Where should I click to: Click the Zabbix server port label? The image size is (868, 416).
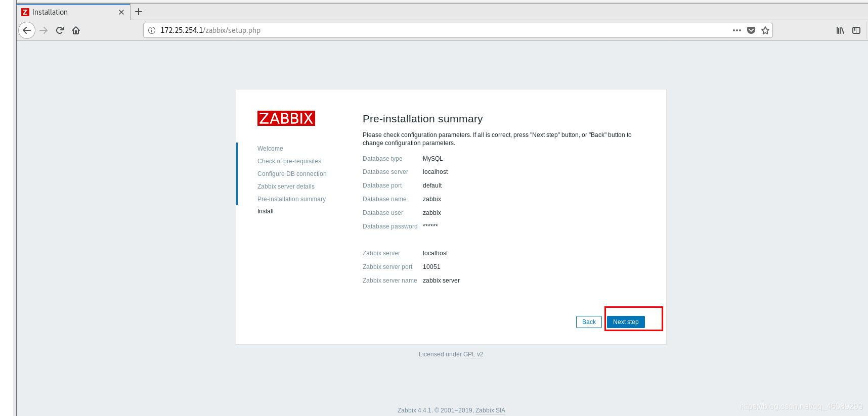(x=387, y=267)
